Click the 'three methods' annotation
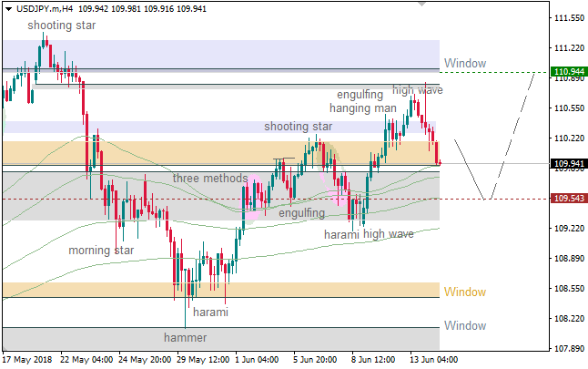The height and width of the screenshot is (369, 588). [x=210, y=178]
